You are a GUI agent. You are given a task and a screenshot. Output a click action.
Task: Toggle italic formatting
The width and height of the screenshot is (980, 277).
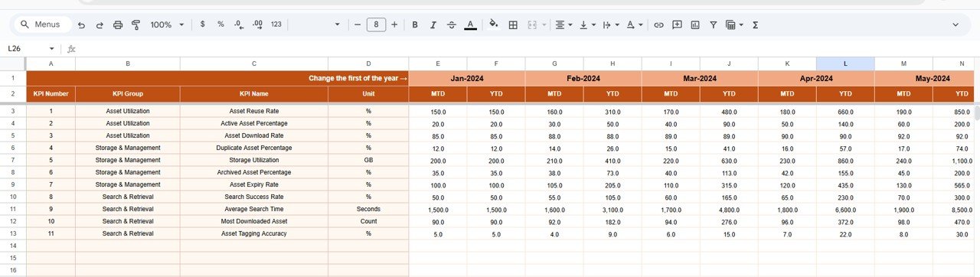(x=433, y=24)
